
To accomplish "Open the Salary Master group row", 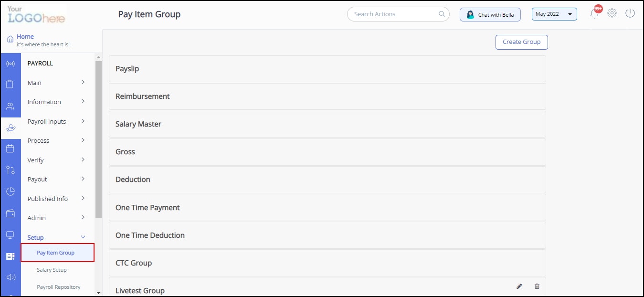I will coord(327,124).
